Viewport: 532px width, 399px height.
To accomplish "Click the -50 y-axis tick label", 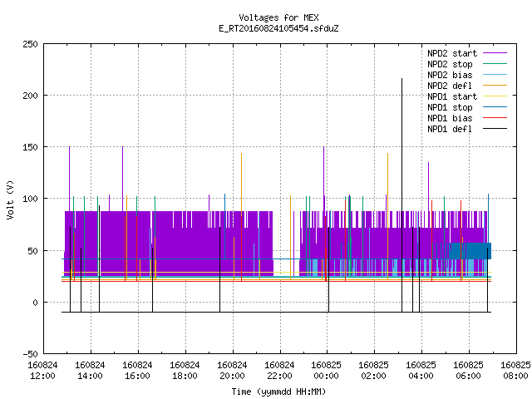I will pos(30,354).
